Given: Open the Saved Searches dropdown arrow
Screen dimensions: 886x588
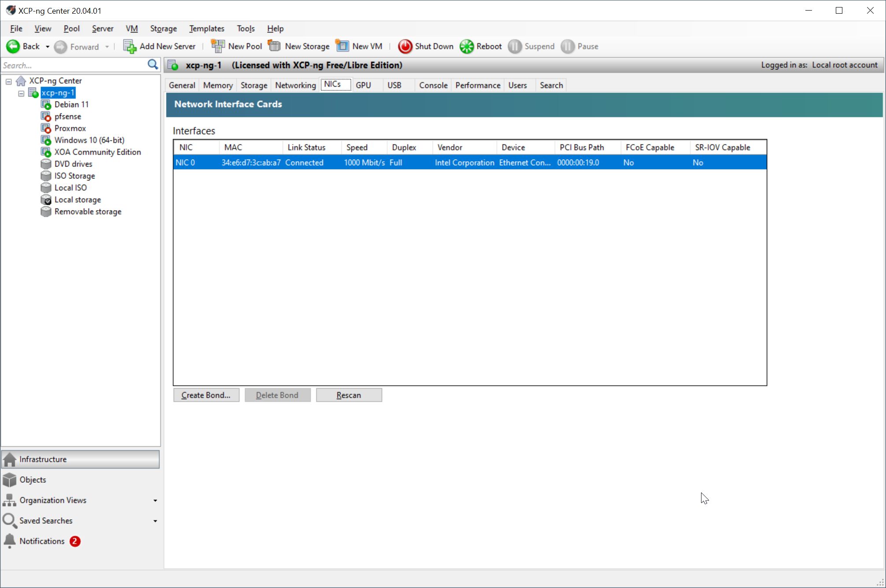Looking at the screenshot, I should click(x=155, y=521).
